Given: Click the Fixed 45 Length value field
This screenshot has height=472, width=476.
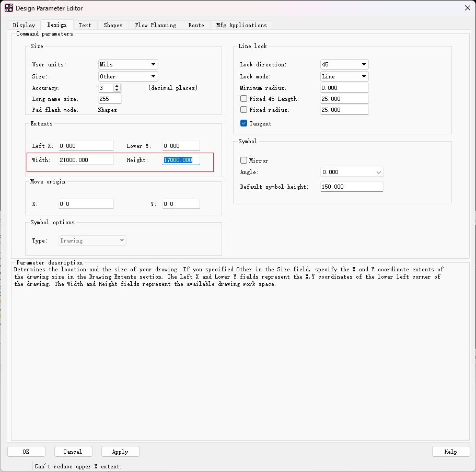Looking at the screenshot, I should pyautogui.click(x=344, y=99).
